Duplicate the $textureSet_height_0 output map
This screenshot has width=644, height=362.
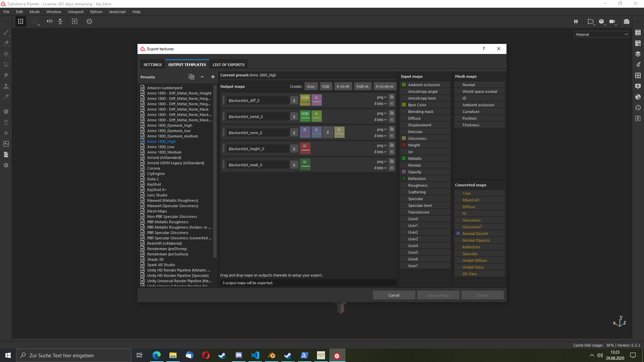(392, 145)
